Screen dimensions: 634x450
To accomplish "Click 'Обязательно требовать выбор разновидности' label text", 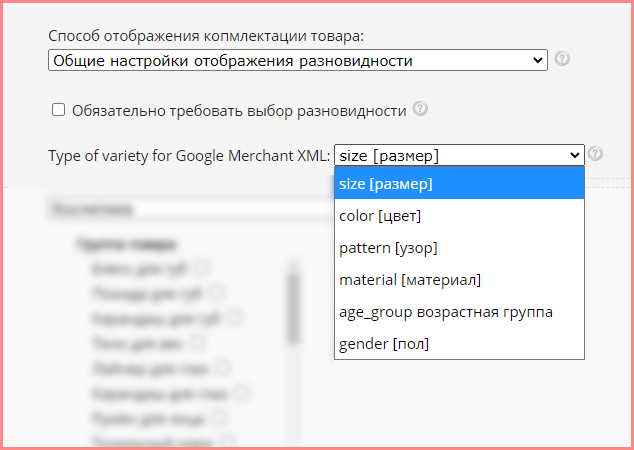I will [x=239, y=110].
